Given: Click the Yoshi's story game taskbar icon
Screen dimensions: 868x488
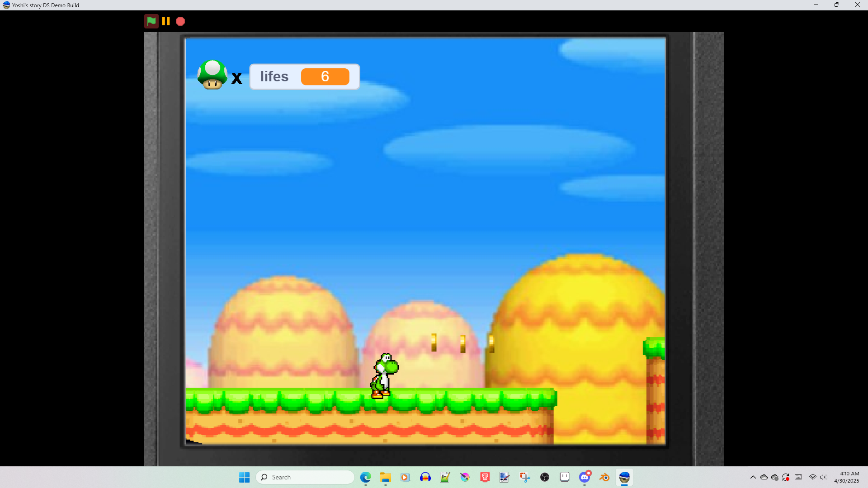Looking at the screenshot, I should click(624, 477).
